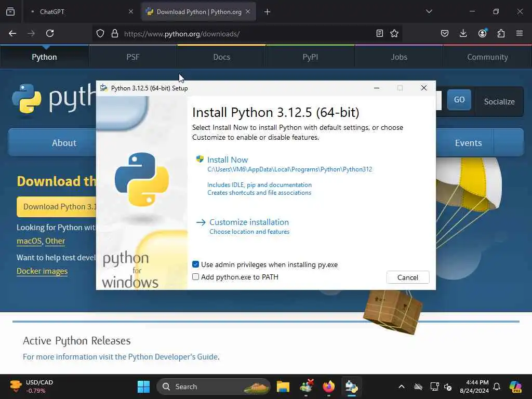Click the taskbar clock and date
Viewport: 532px width, 399px height.
tap(474, 387)
